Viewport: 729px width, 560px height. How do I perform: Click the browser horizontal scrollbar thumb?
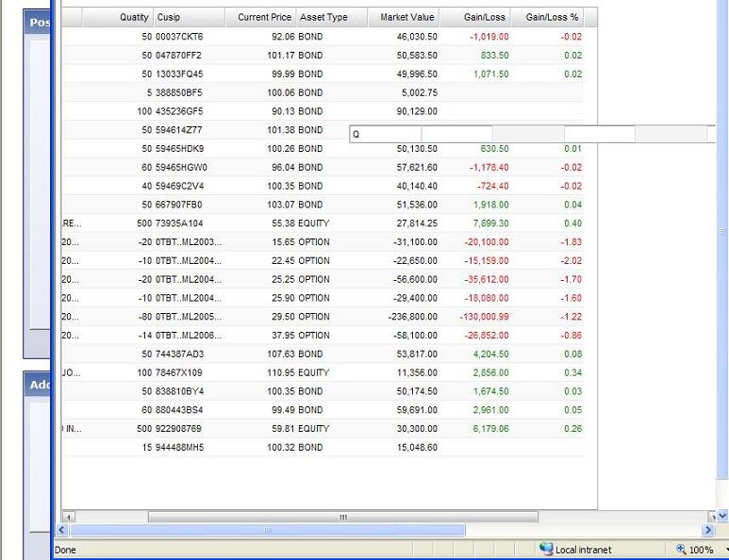tap(269, 531)
